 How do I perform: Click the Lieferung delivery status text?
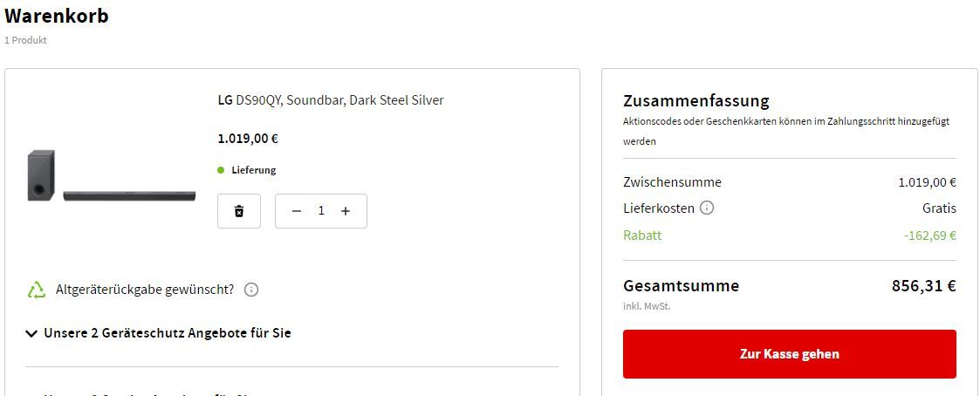click(x=253, y=170)
